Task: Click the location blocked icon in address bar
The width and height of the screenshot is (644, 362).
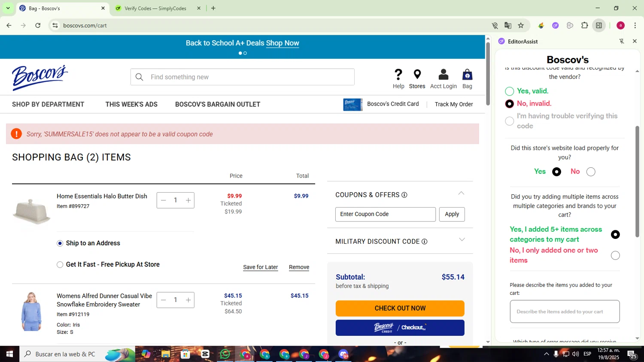Action: tap(495, 25)
